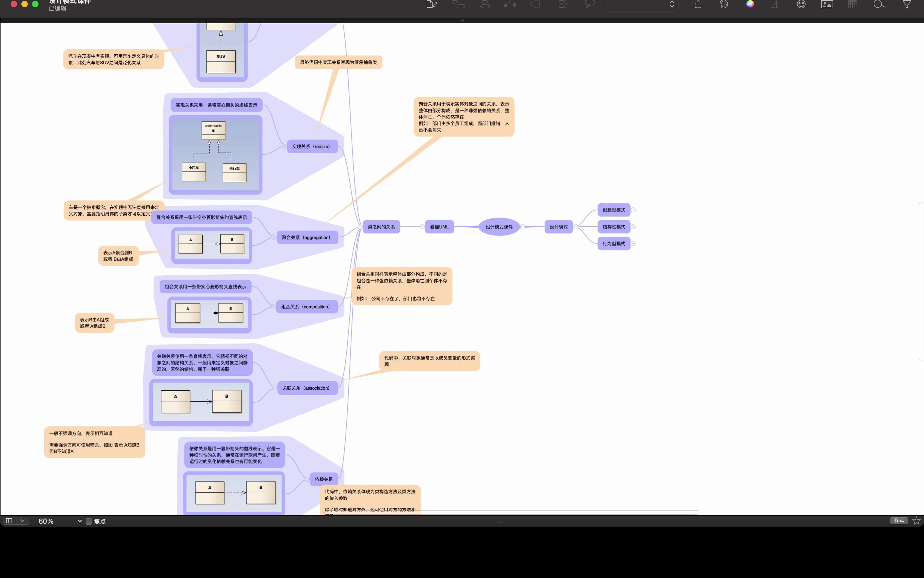
Task: Click the 样式 style button
Action: pyautogui.click(x=899, y=520)
